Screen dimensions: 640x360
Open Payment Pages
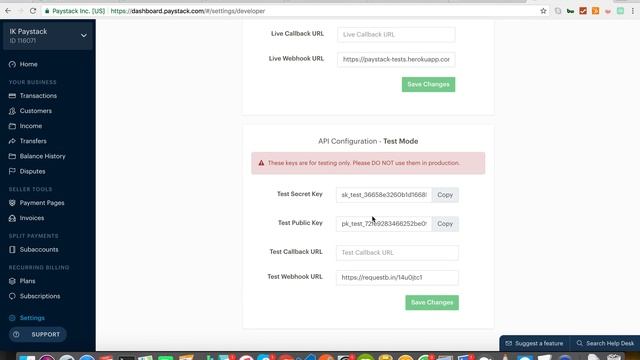42,203
